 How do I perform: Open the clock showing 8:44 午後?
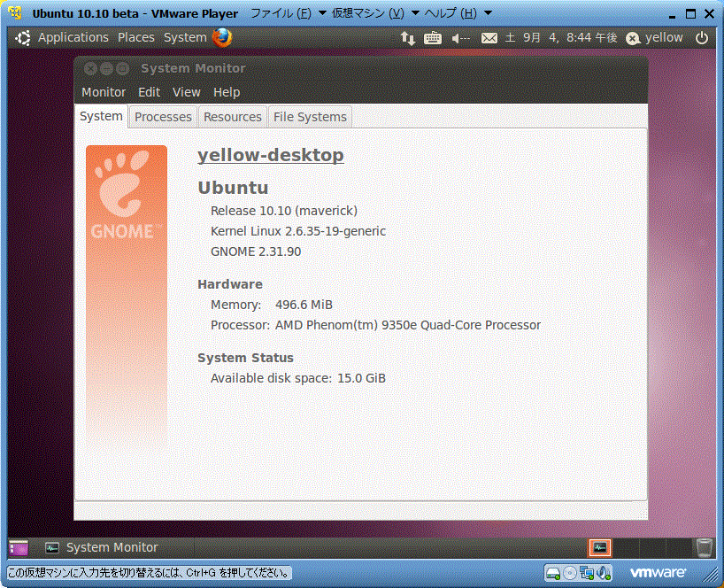pyautogui.click(x=561, y=37)
